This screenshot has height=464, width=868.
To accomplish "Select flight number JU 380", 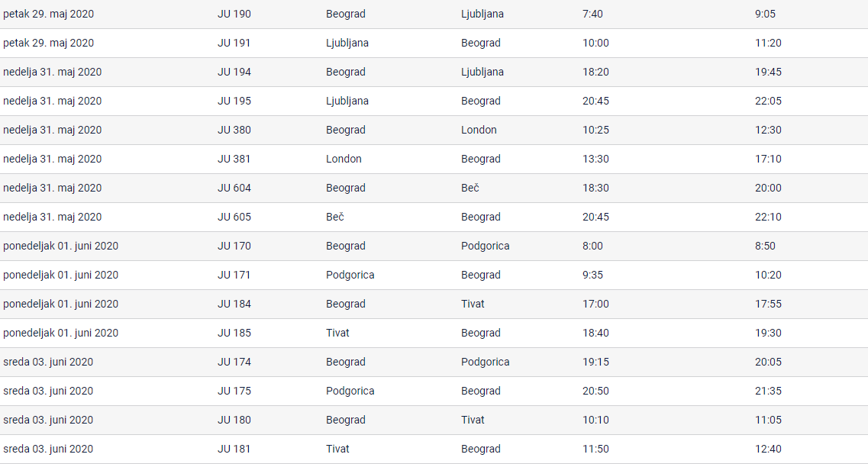I will click(x=234, y=130).
